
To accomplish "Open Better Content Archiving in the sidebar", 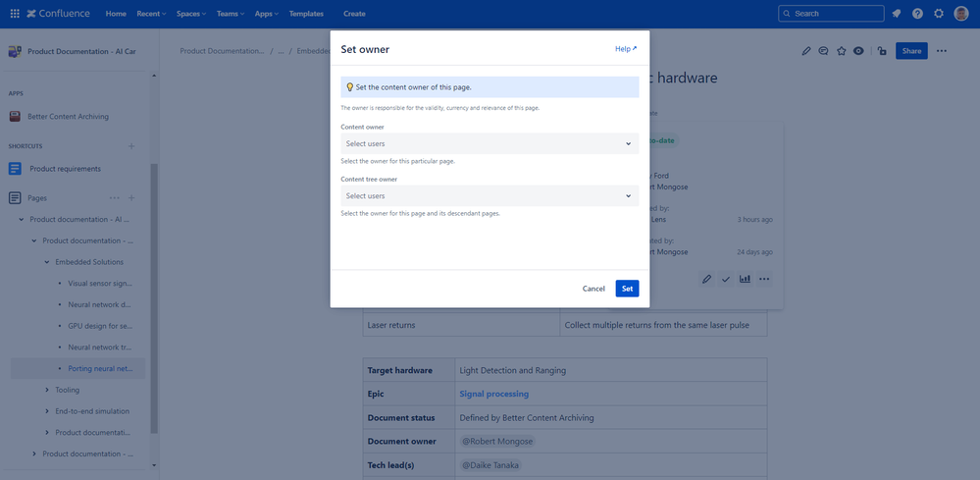I will click(x=68, y=116).
